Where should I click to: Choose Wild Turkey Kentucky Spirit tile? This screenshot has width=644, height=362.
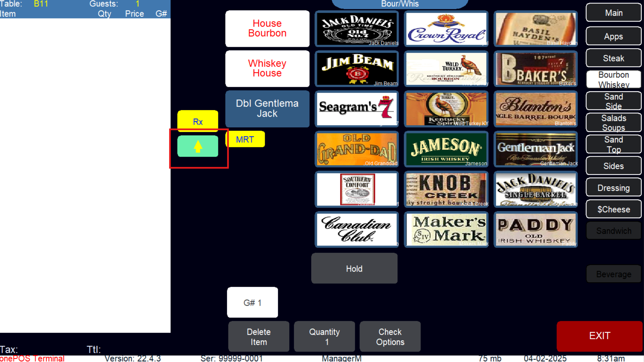(x=446, y=109)
